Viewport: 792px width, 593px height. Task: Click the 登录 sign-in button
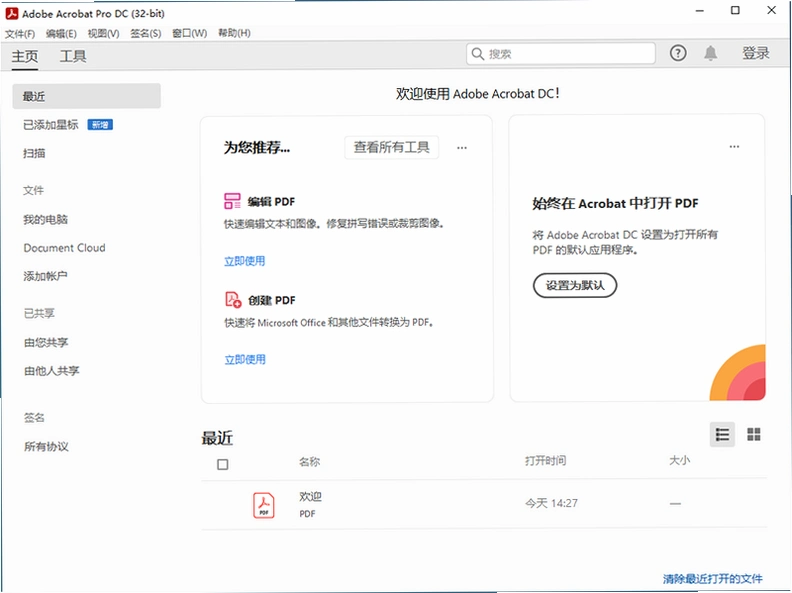click(x=756, y=53)
